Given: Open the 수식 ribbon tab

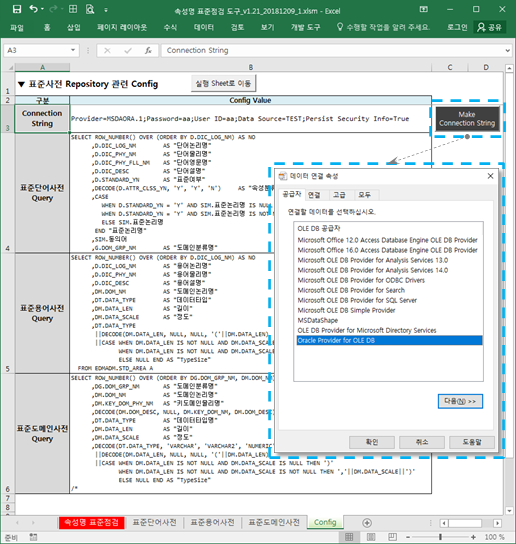Looking at the screenshot, I should 170,27.
